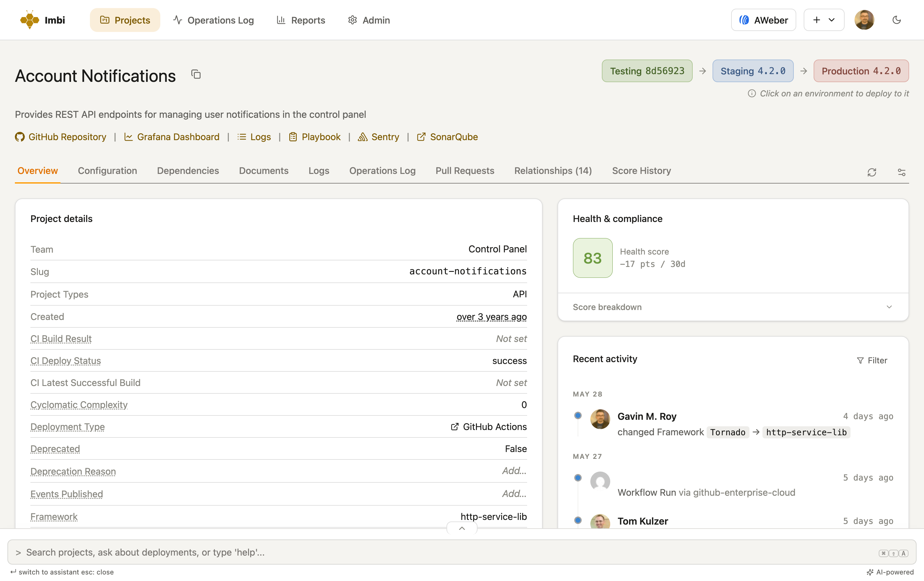Deploy to Production 4.2.0 environment
This screenshot has height=581, width=924.
[x=861, y=71]
